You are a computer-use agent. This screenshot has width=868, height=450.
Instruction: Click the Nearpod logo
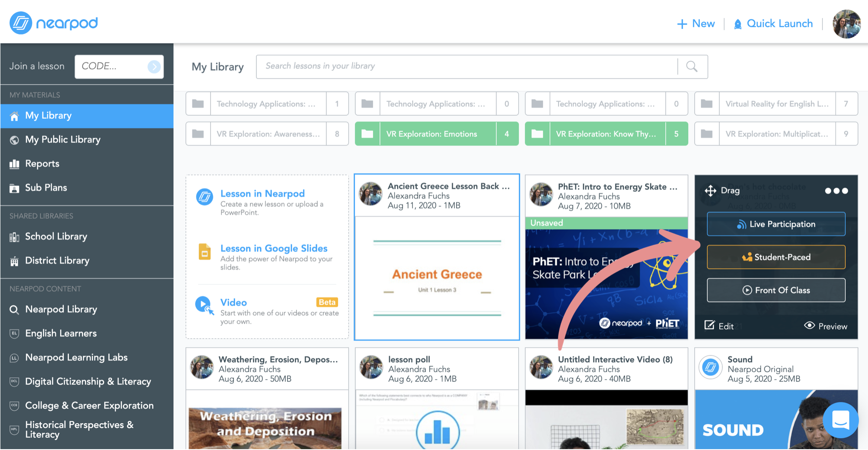click(x=54, y=23)
